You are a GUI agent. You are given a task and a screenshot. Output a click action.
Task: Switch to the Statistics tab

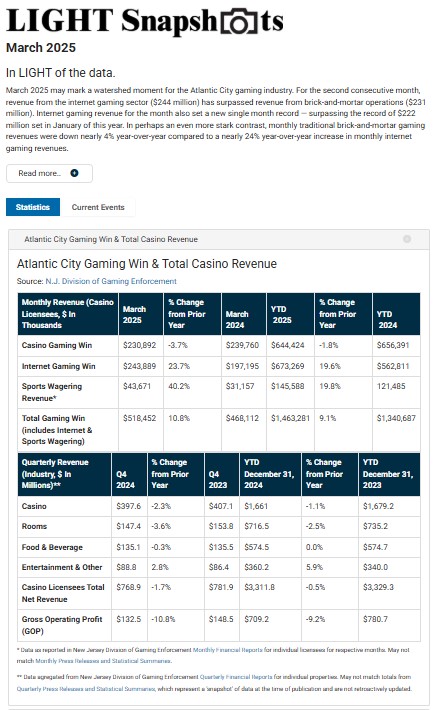(33, 207)
